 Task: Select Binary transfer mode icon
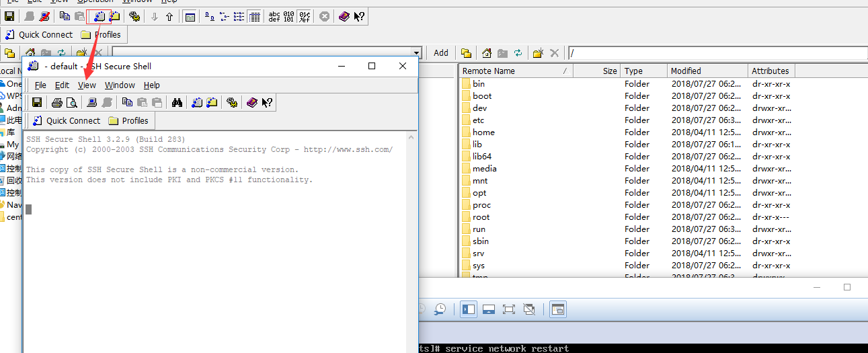289,16
